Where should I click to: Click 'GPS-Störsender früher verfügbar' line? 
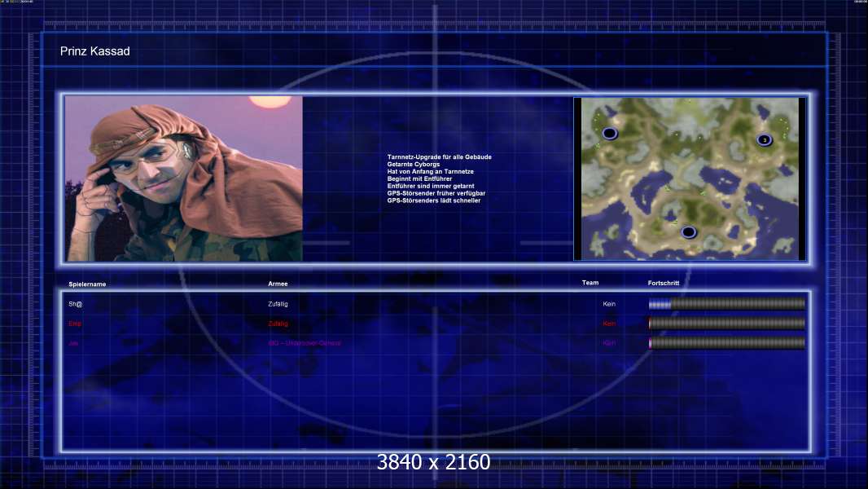[436, 193]
